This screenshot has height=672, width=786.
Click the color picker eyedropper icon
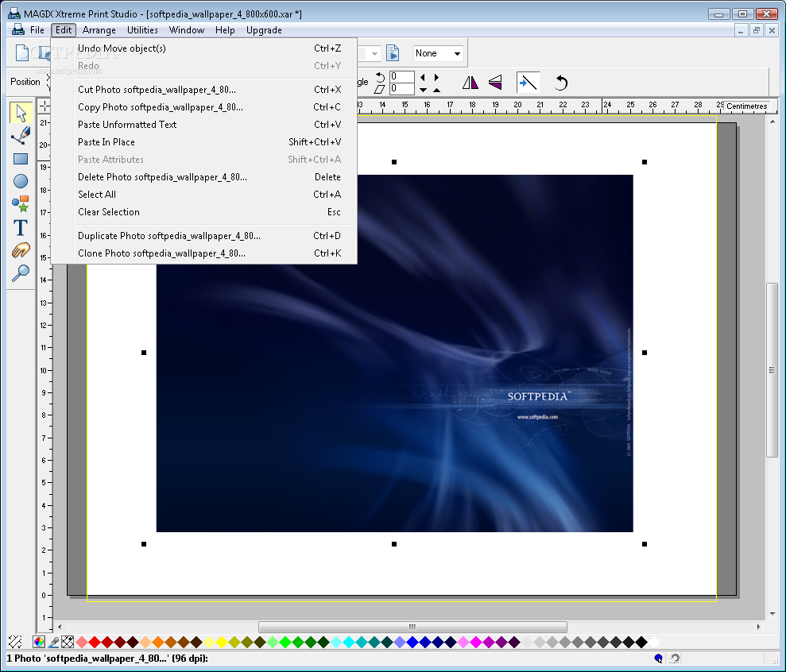pos(53,642)
